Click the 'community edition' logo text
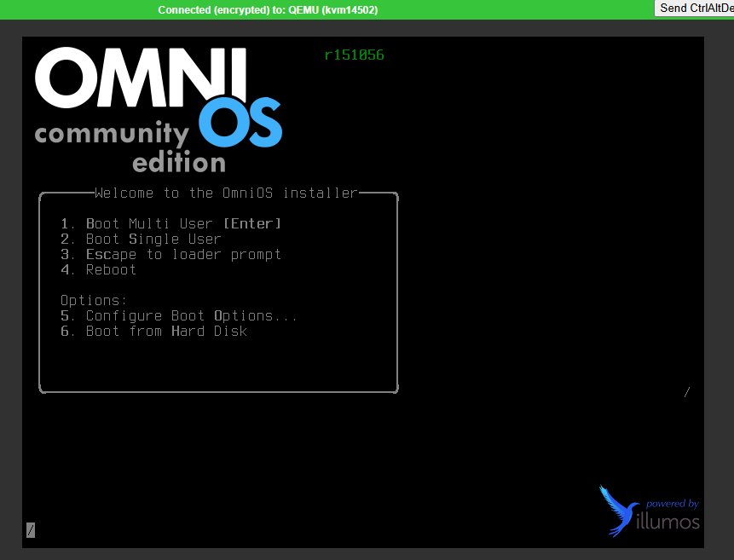 point(128,147)
